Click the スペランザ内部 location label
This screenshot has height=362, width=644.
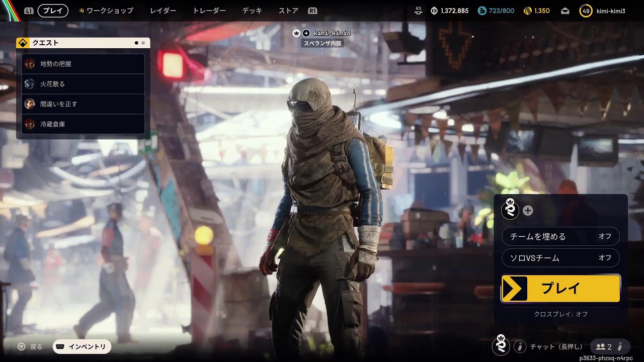click(x=323, y=44)
